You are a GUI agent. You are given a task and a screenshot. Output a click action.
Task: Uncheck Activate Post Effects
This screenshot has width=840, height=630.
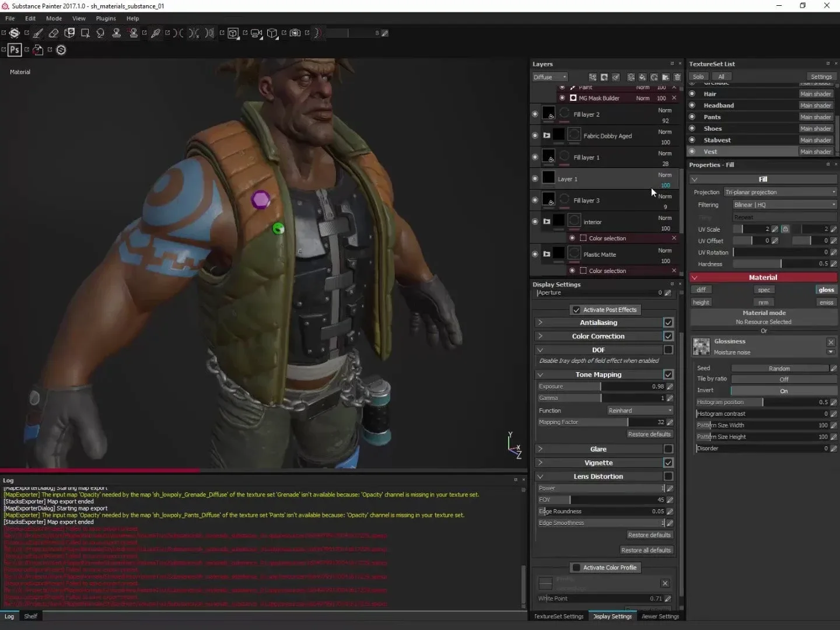[576, 310]
